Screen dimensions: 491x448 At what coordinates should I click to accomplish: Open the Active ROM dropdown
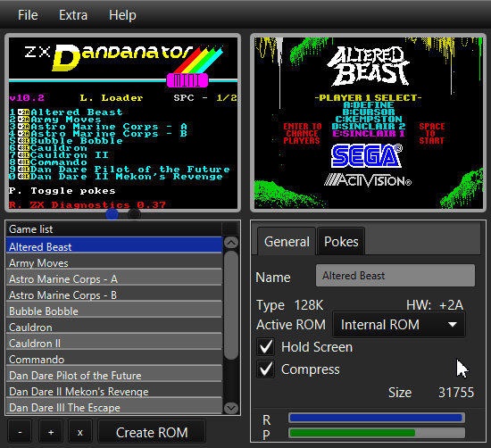(x=399, y=325)
